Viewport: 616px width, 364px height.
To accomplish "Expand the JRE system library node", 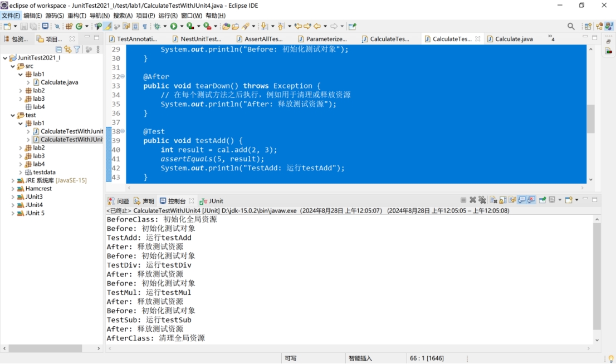I will pos(13,181).
